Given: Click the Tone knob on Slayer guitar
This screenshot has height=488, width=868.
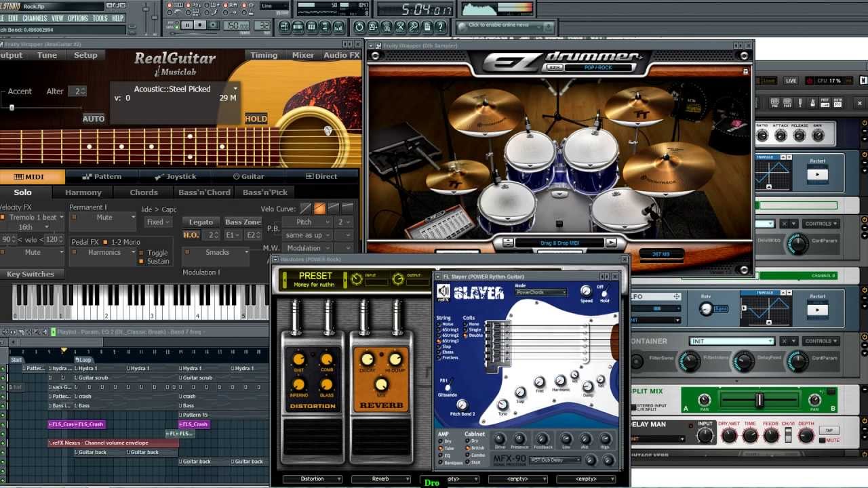Looking at the screenshot, I should point(502,405).
